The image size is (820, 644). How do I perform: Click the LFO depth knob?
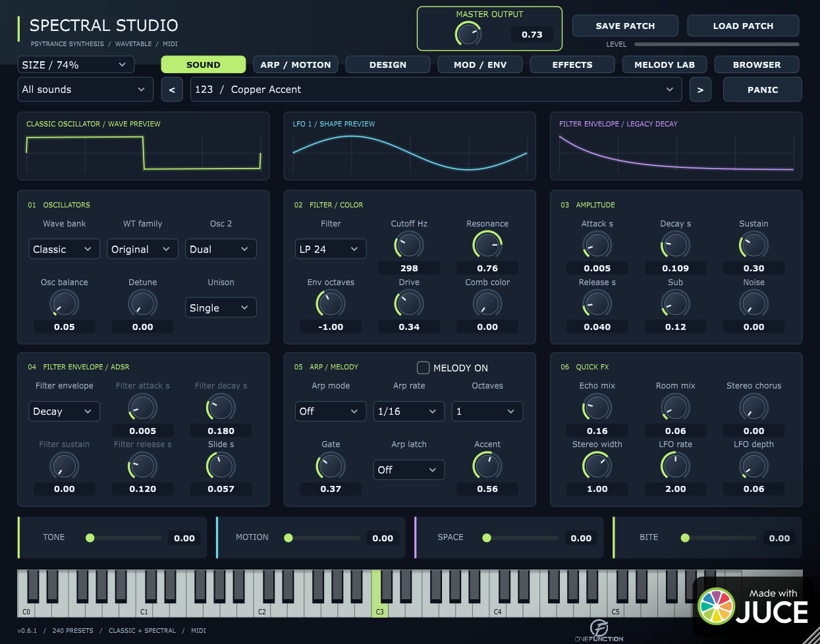click(x=754, y=466)
